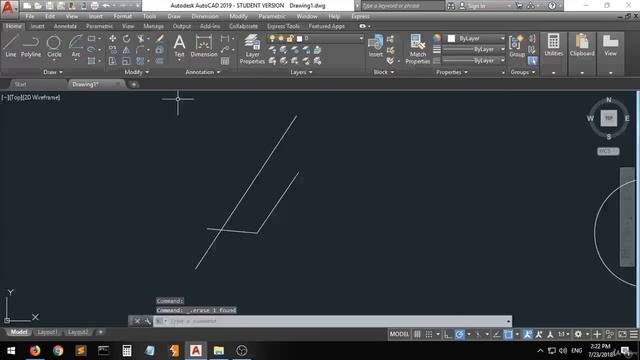Switch to the Express Tools ribbon tab
The image size is (640, 360).
pos(283,26)
